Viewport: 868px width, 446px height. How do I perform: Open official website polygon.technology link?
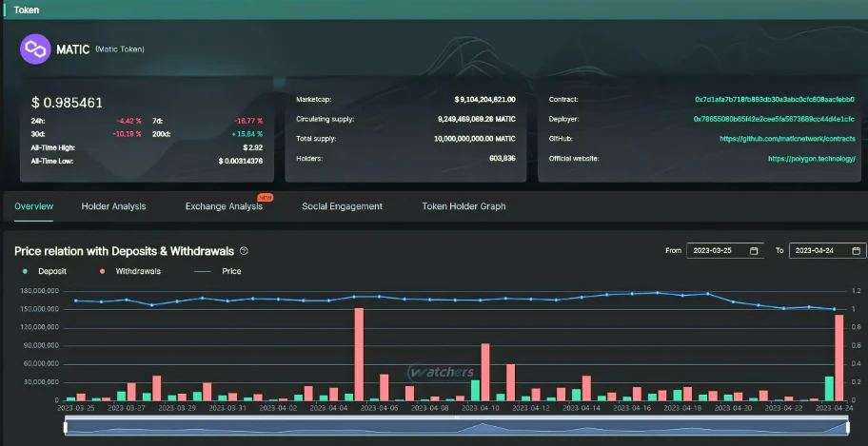tap(811, 159)
